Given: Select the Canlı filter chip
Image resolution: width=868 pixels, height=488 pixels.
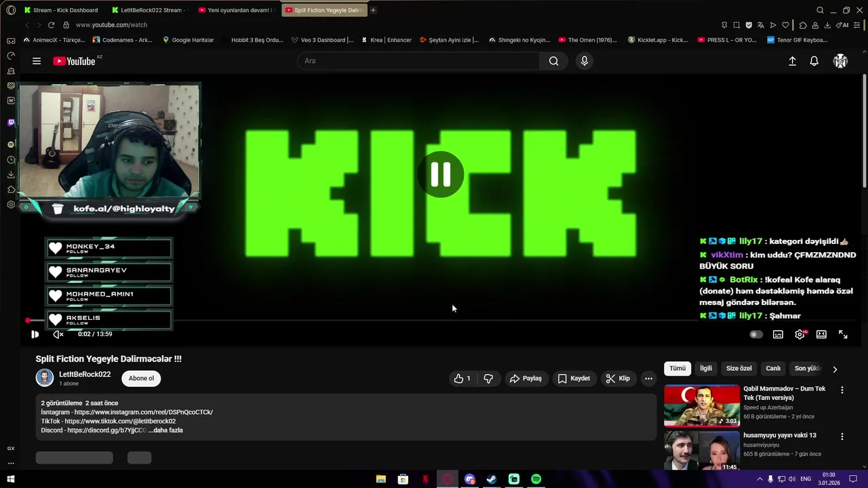Looking at the screenshot, I should click(x=773, y=369).
